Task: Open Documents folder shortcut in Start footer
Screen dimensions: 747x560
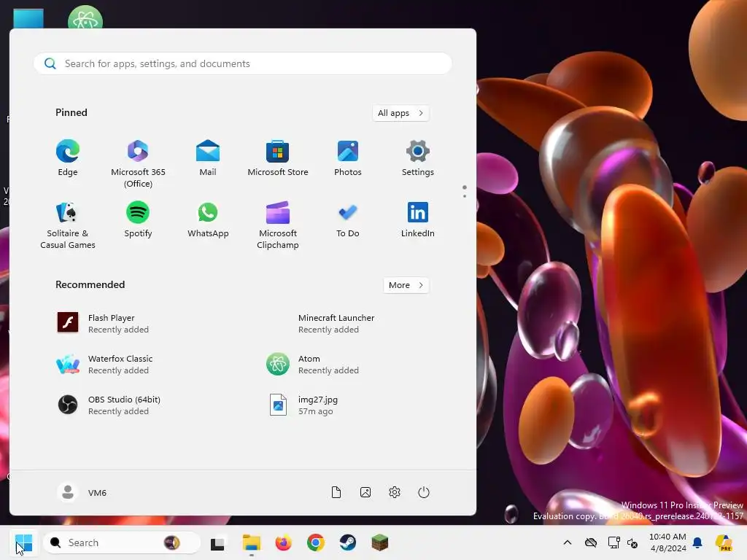Action: click(336, 492)
